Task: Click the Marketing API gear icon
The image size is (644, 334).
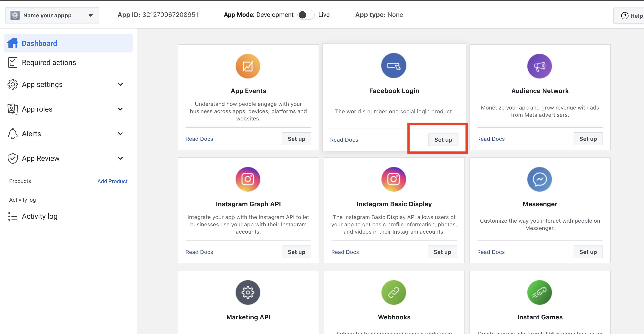Action: [248, 292]
